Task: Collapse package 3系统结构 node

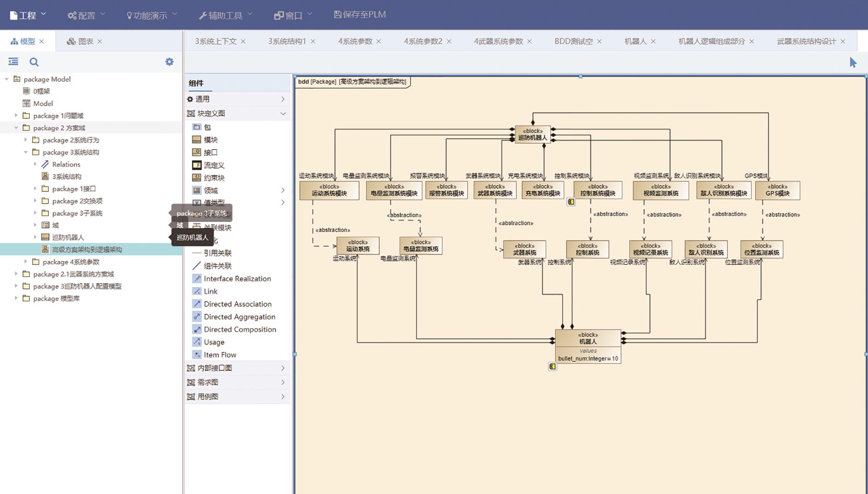Action: coord(26,152)
